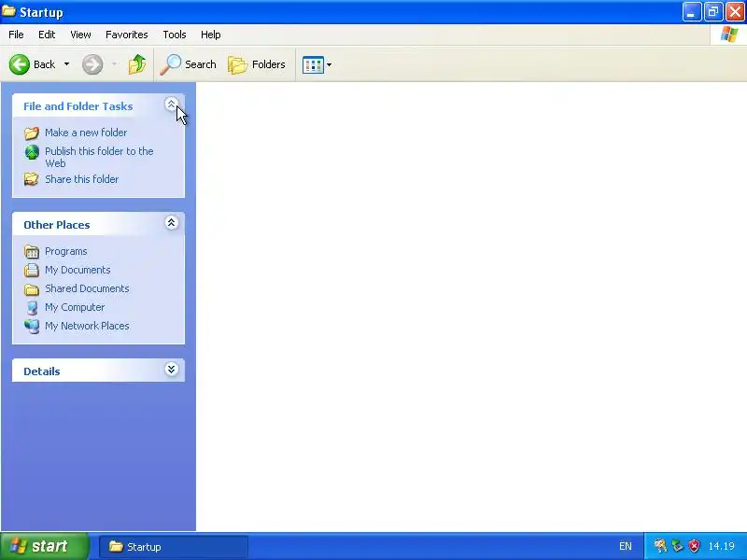This screenshot has height=560, width=747.
Task: Click the Windows flag logo
Action: click(x=729, y=35)
